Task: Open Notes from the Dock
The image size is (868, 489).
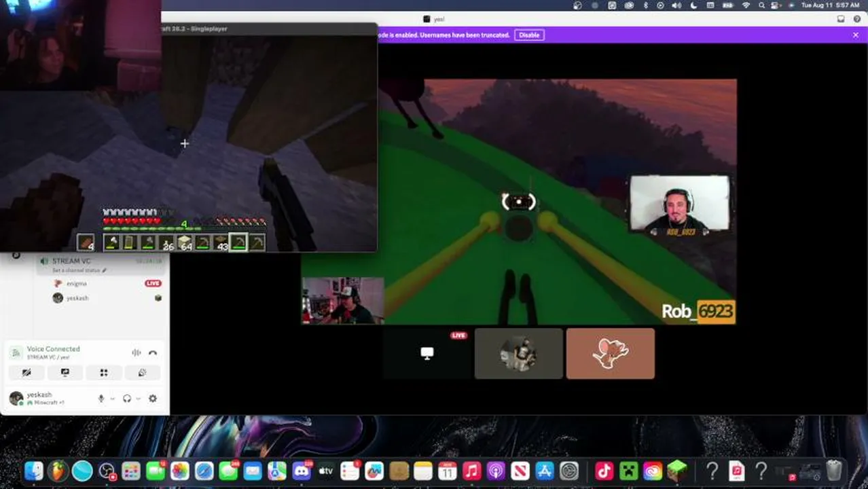Action: tap(423, 471)
